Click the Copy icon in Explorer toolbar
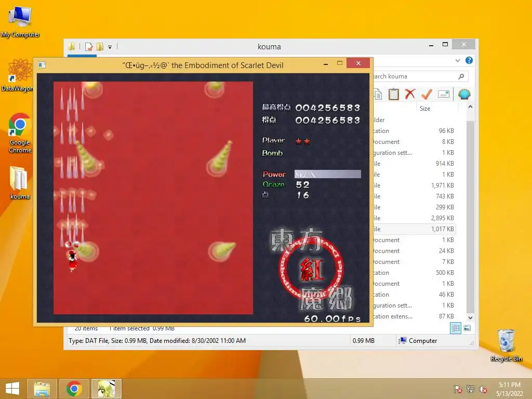 pos(378,95)
